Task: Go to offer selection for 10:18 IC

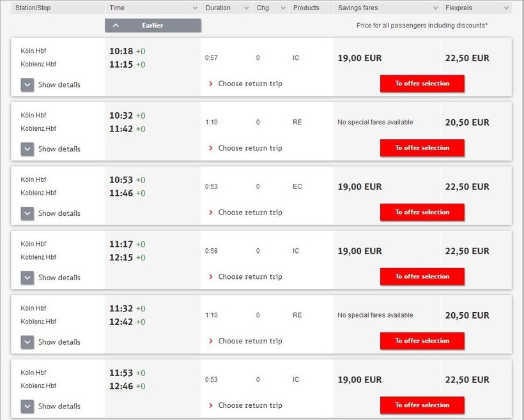Action: tap(422, 84)
